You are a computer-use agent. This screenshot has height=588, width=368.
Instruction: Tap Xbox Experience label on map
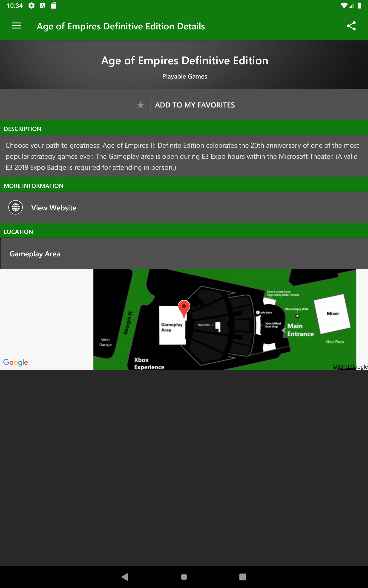149,363
